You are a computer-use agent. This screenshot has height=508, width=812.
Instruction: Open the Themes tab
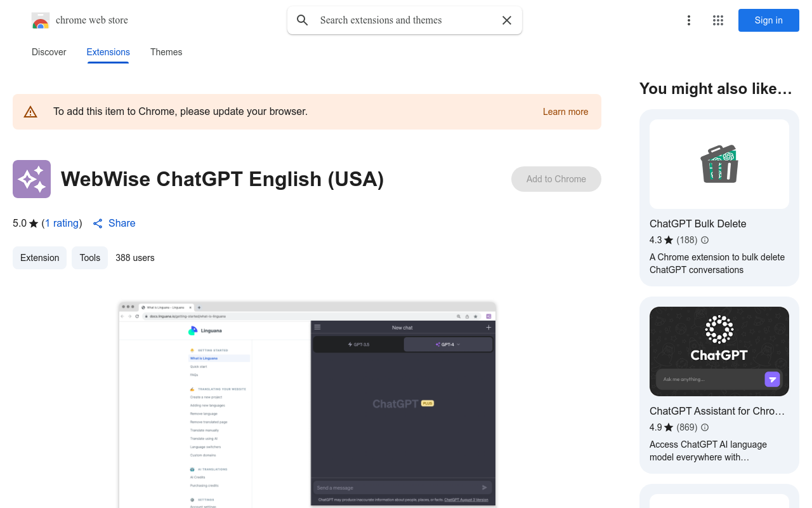pos(166,52)
